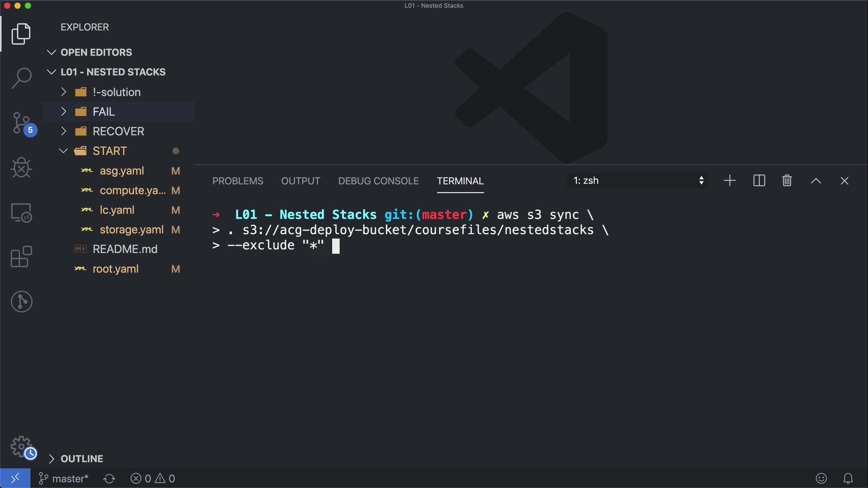
Task: Switch to the PROBLEMS tab
Action: point(238,181)
